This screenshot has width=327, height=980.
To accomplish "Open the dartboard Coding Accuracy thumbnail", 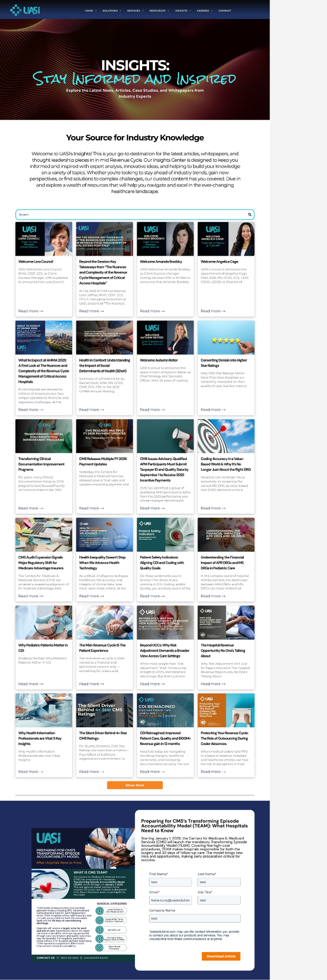I will [226, 436].
